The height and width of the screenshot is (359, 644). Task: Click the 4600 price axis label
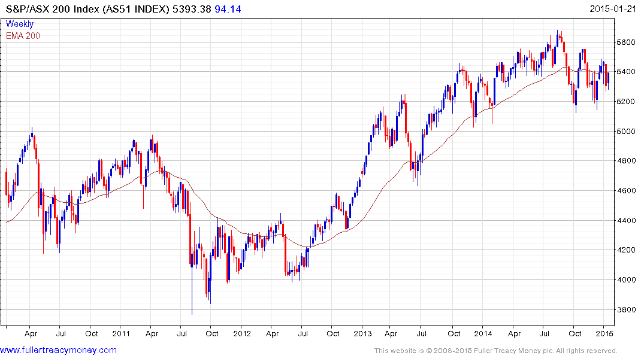[625, 191]
